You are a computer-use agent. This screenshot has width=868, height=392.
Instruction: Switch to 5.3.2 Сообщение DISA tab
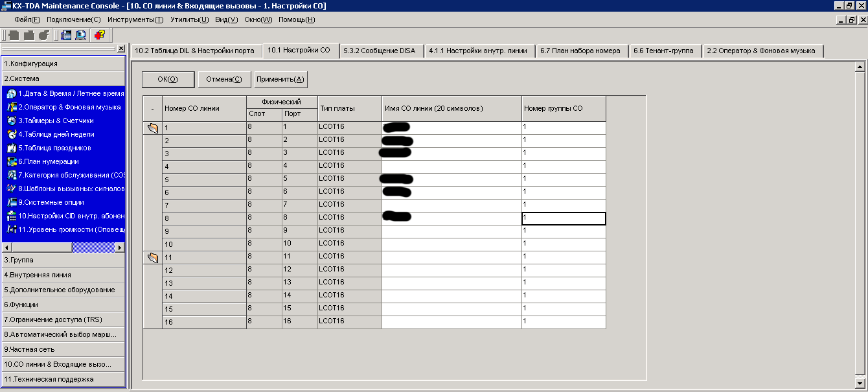tap(382, 51)
